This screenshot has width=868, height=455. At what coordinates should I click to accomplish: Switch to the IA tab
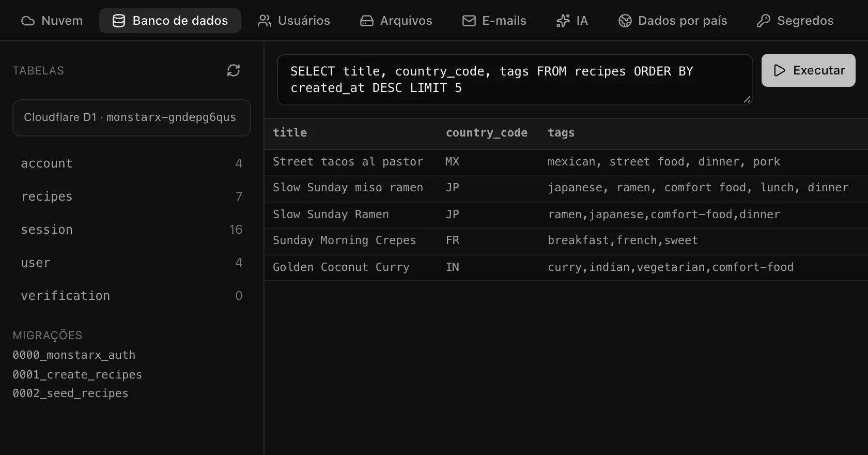(x=572, y=21)
